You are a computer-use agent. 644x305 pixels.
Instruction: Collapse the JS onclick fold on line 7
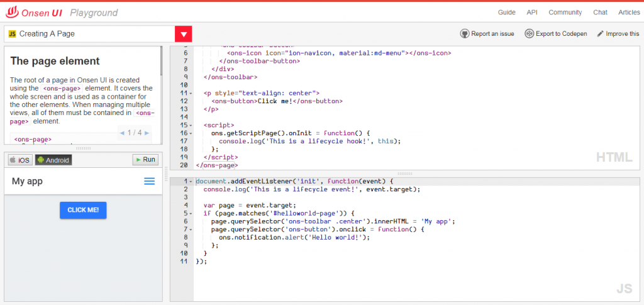191,230
